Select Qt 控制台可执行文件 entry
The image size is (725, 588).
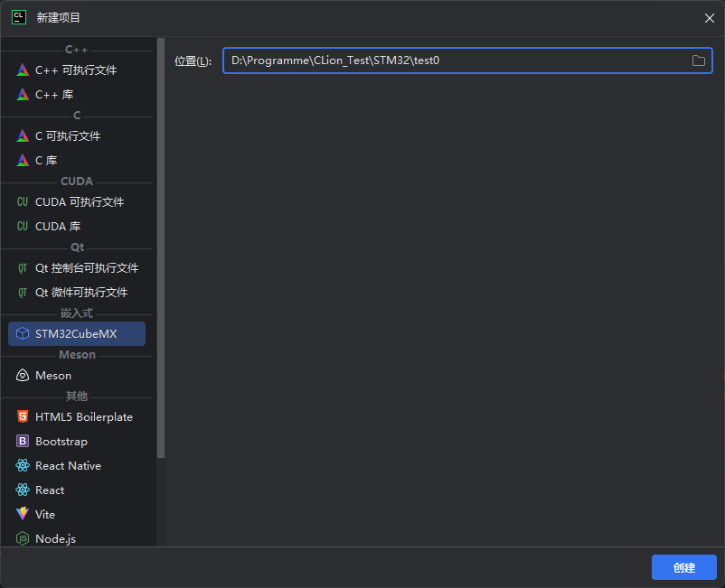[x=77, y=268]
